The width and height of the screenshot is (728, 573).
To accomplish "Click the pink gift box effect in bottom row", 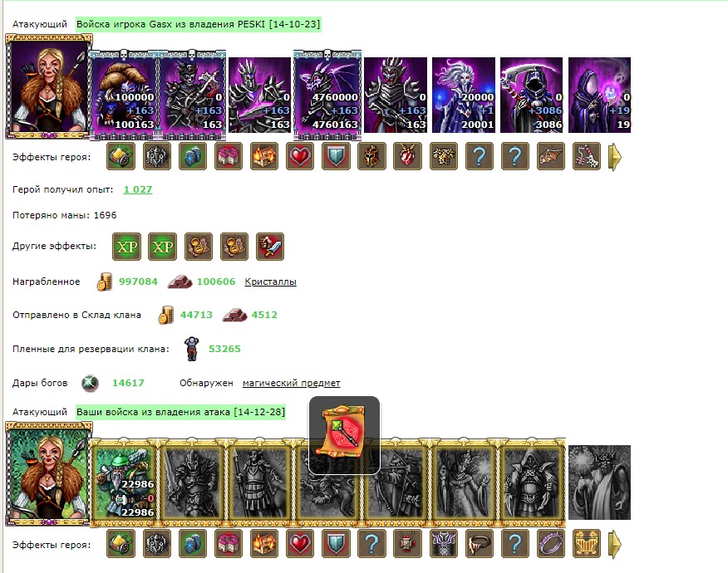I will click(229, 543).
